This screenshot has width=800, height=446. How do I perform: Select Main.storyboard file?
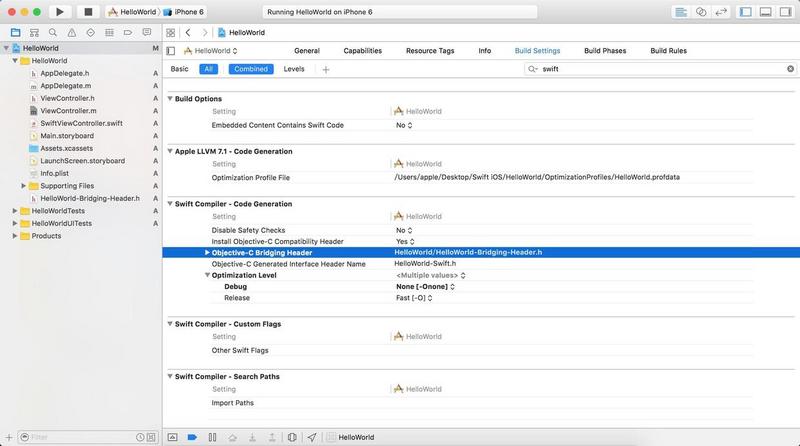coord(67,136)
